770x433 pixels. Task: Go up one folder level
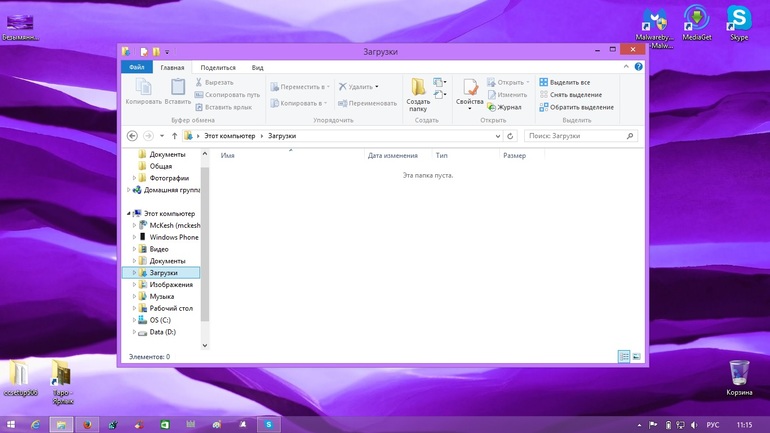pyautogui.click(x=174, y=136)
